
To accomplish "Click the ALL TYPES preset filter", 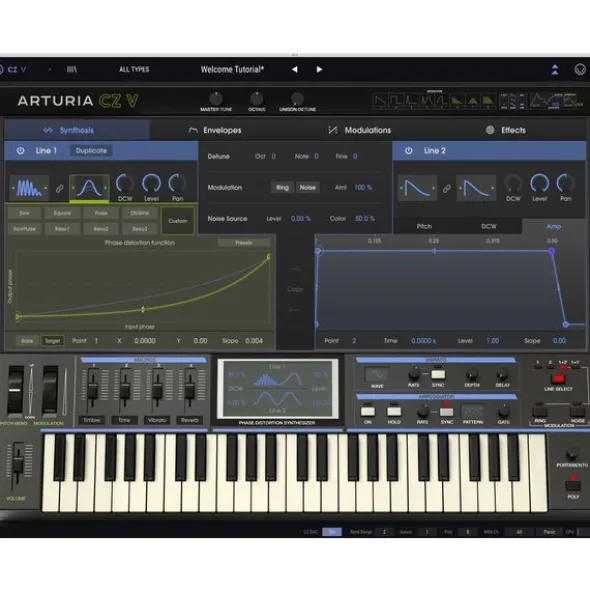I will click(134, 69).
